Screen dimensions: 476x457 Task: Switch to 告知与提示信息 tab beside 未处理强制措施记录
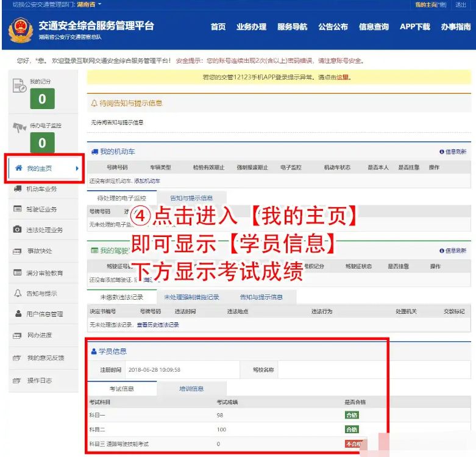pyautogui.click(x=261, y=297)
